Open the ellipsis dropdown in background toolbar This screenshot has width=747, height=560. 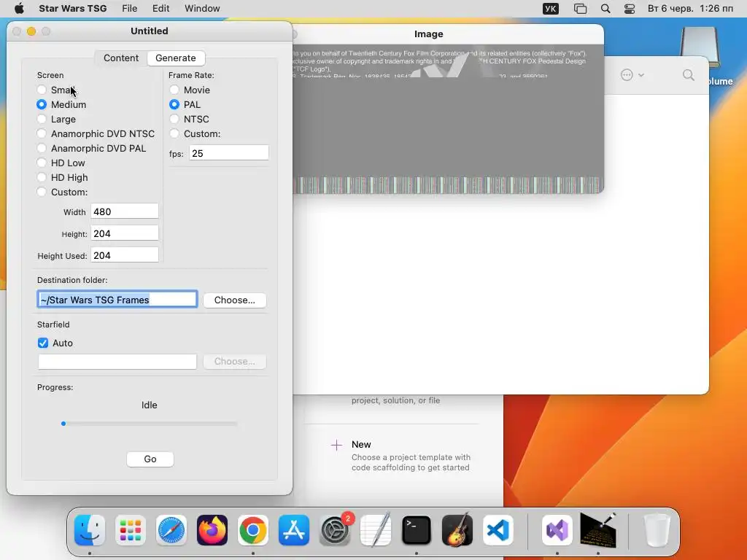coord(632,75)
